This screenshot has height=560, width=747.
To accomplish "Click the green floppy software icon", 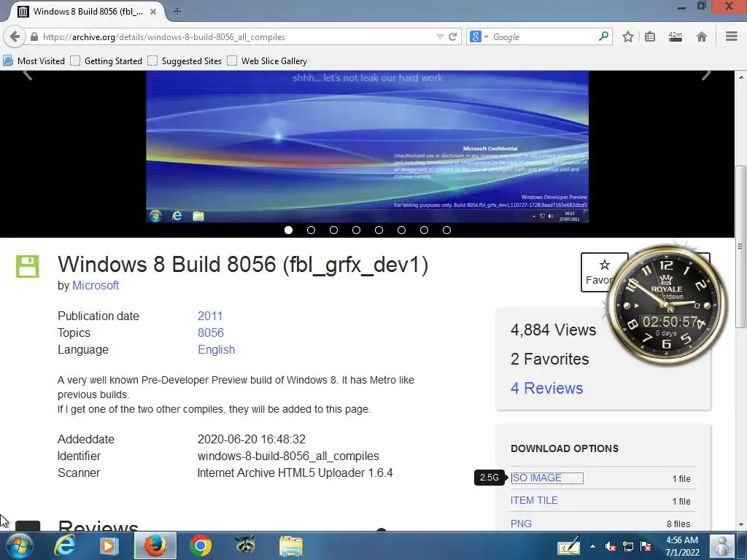I will [x=28, y=266].
